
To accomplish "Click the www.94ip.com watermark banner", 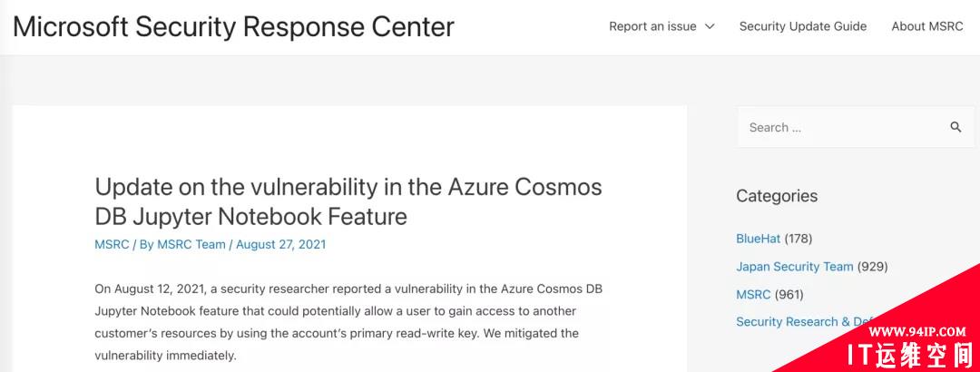I will tap(926, 331).
